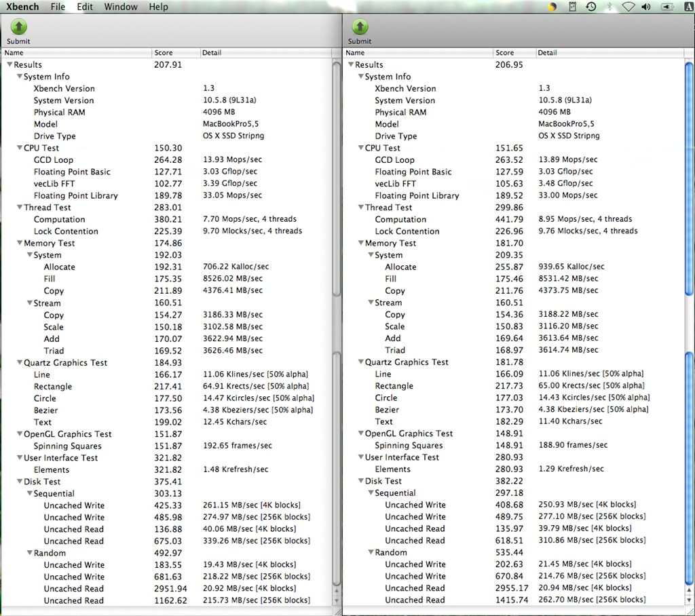Image resolution: width=695 pixels, height=616 pixels.
Task: Open the Xbench application menu
Action: click(x=22, y=7)
